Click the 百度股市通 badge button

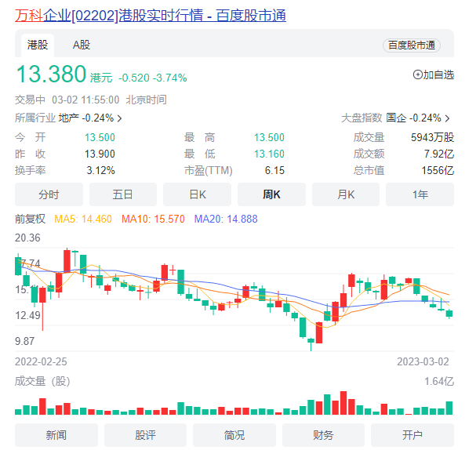point(412,45)
